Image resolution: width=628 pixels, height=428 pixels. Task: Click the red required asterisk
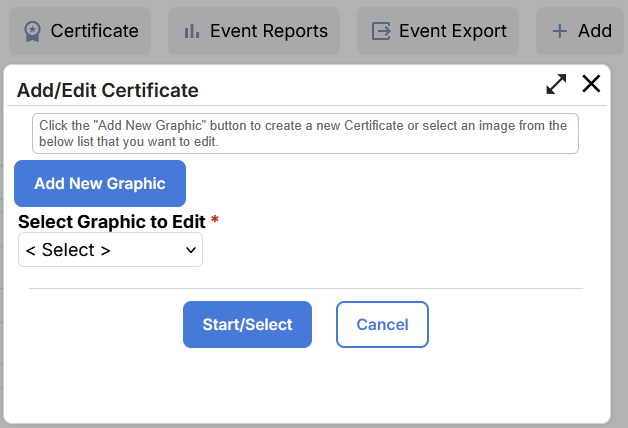(x=214, y=221)
